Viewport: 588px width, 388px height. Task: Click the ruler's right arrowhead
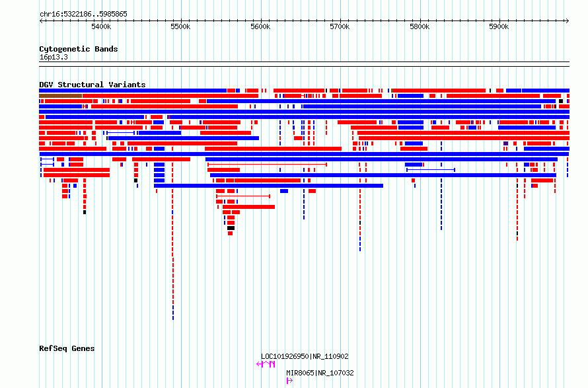coord(568,20)
